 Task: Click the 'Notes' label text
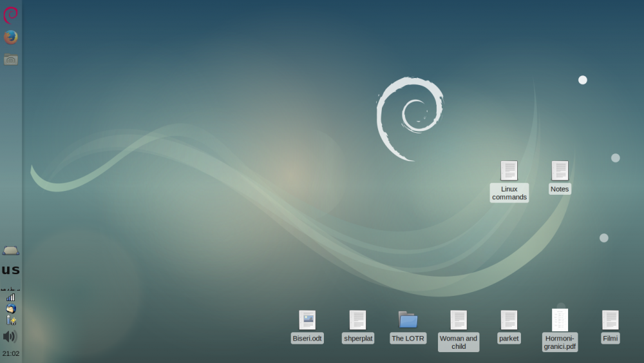560,189
